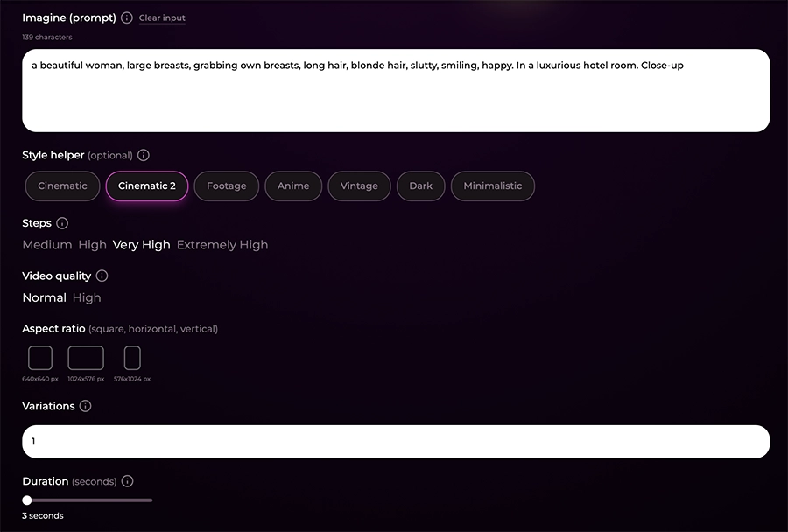The image size is (788, 532).
Task: Open the info tooltip icon for Steps
Action: [x=62, y=223]
